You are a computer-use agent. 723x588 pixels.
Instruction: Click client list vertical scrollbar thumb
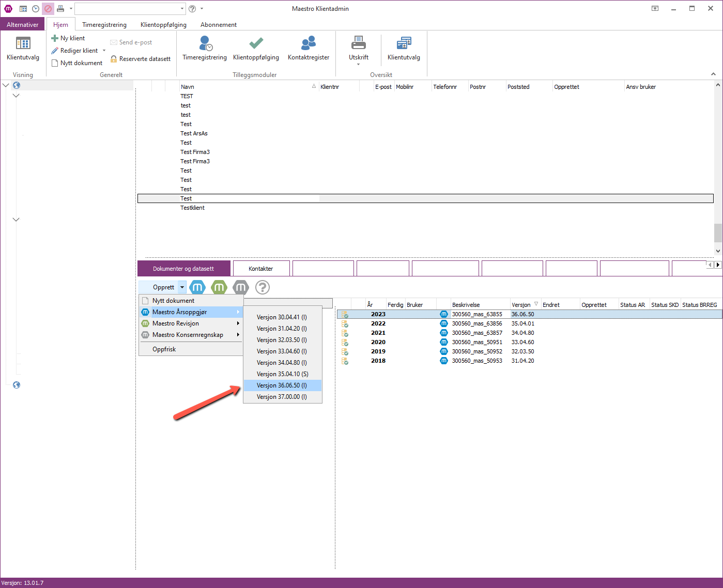tap(718, 233)
